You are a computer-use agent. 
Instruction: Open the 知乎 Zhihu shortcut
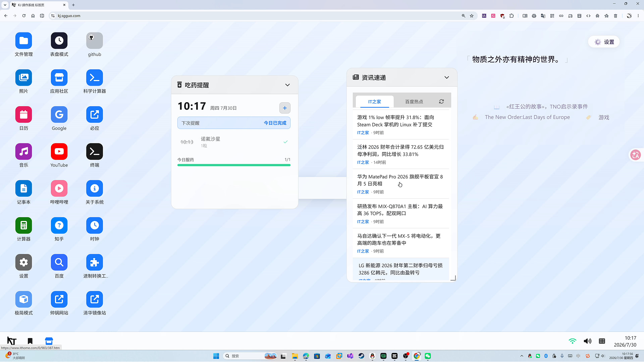coord(59,225)
